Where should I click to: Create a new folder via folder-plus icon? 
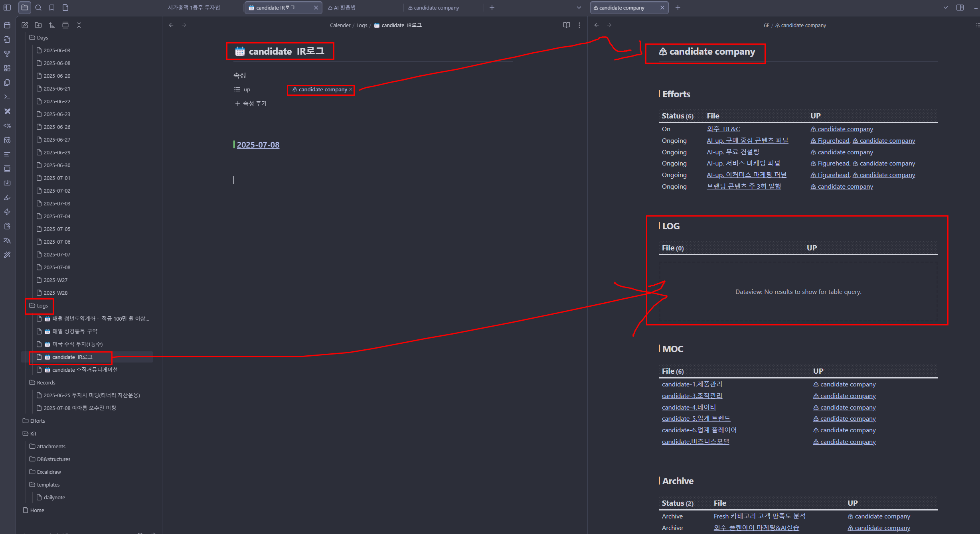click(38, 25)
